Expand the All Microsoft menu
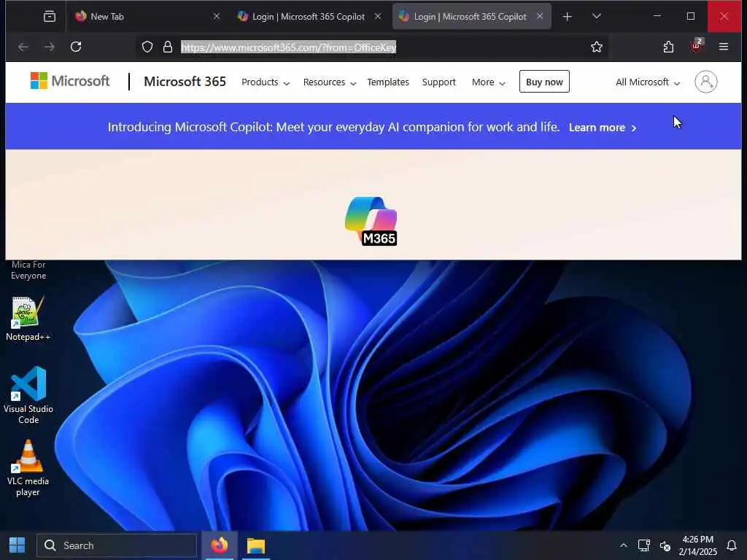Image resolution: width=747 pixels, height=560 pixels. 648,82
